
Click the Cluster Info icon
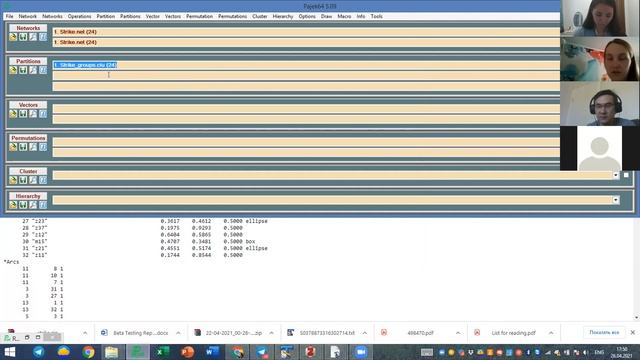pyautogui.click(x=43, y=180)
